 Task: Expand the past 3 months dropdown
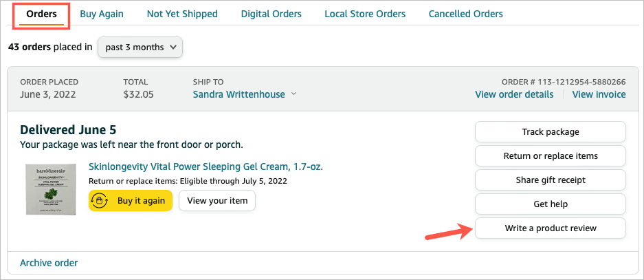[140, 47]
